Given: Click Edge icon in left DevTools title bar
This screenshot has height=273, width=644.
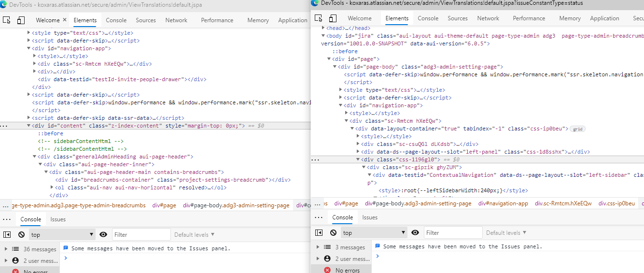Looking at the screenshot, I should click(4, 4).
